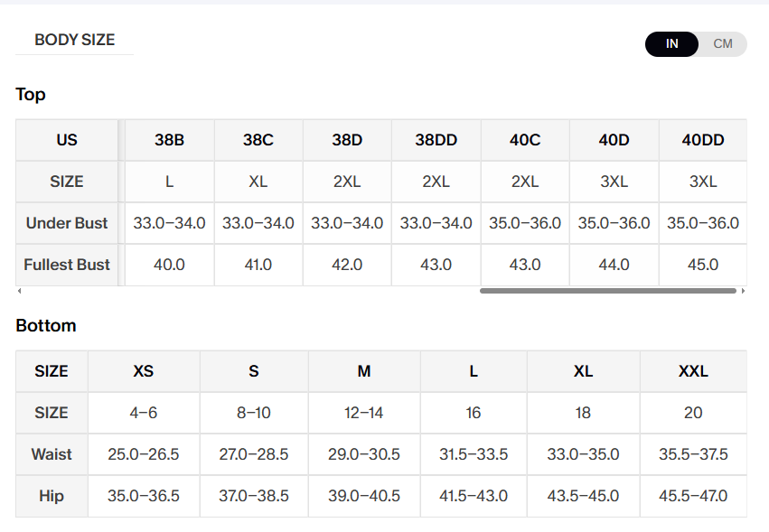Select the 40DD column header
The width and height of the screenshot is (769, 532).
point(703,140)
